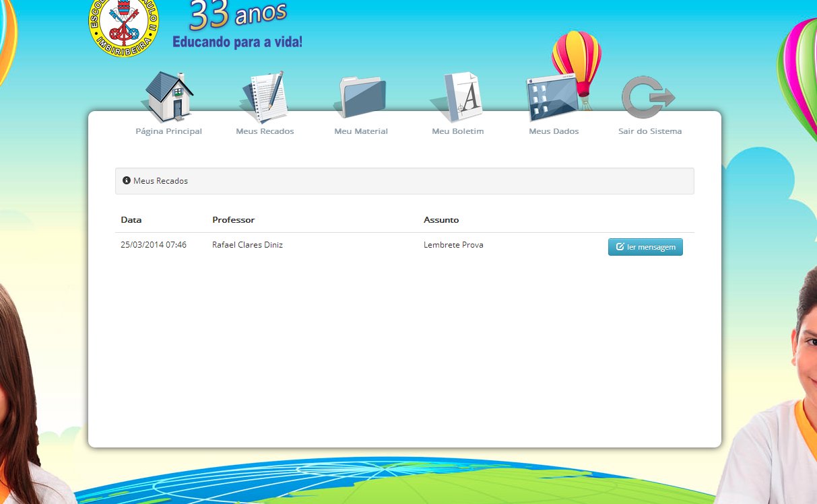Click the ler mensagem button
This screenshot has width=817, height=504.
(x=645, y=247)
